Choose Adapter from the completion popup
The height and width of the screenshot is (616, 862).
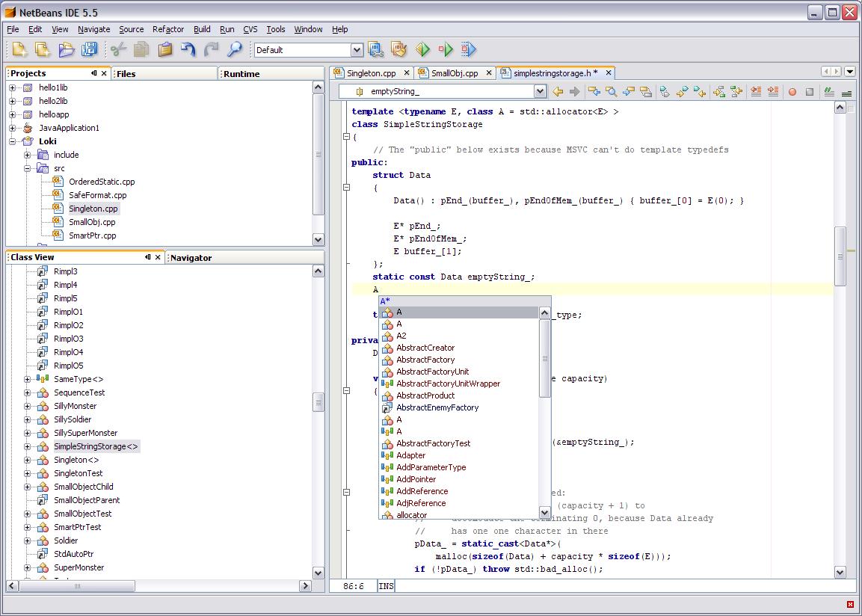point(459,455)
